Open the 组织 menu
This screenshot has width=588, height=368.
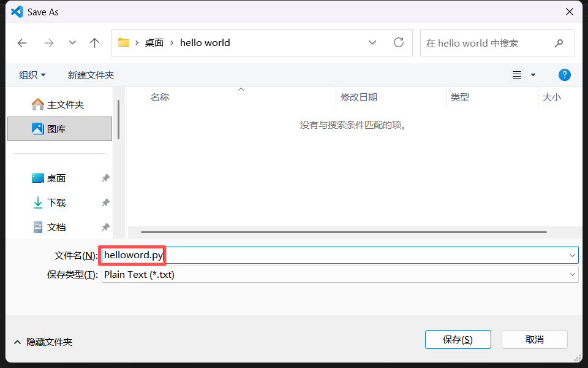(32, 75)
